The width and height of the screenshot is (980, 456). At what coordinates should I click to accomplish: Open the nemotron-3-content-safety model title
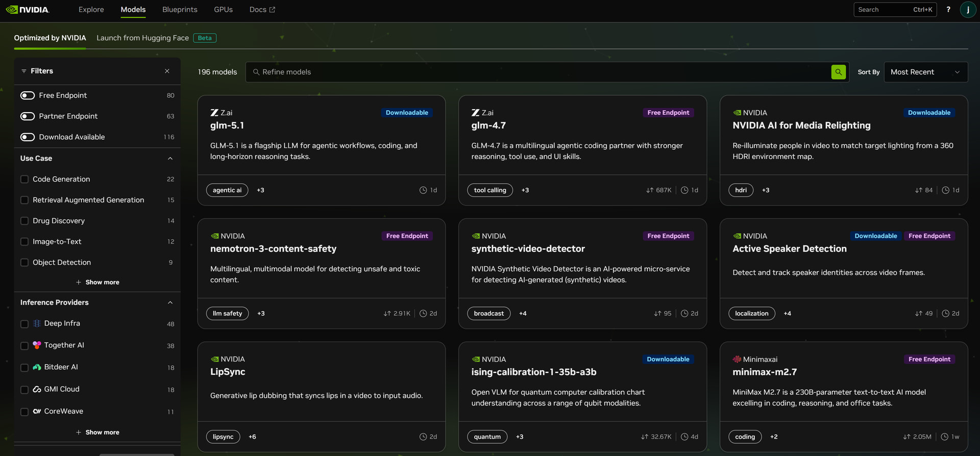click(x=273, y=249)
